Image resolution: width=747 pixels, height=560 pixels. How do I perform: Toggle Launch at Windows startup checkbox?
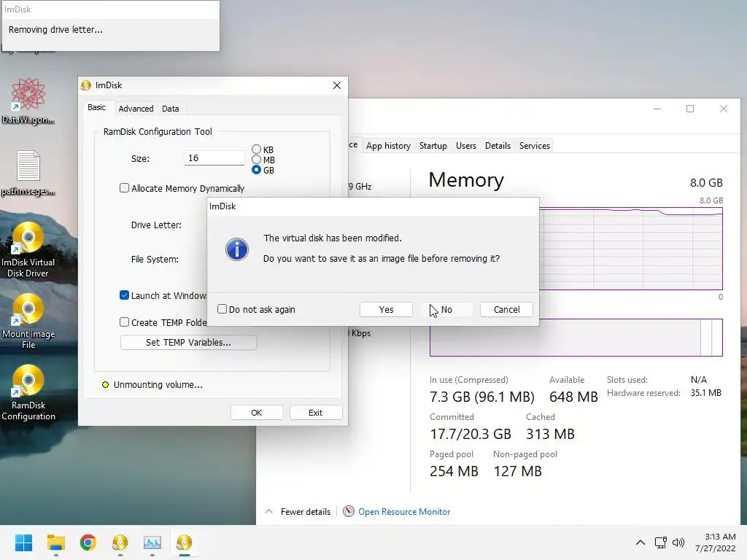point(124,295)
